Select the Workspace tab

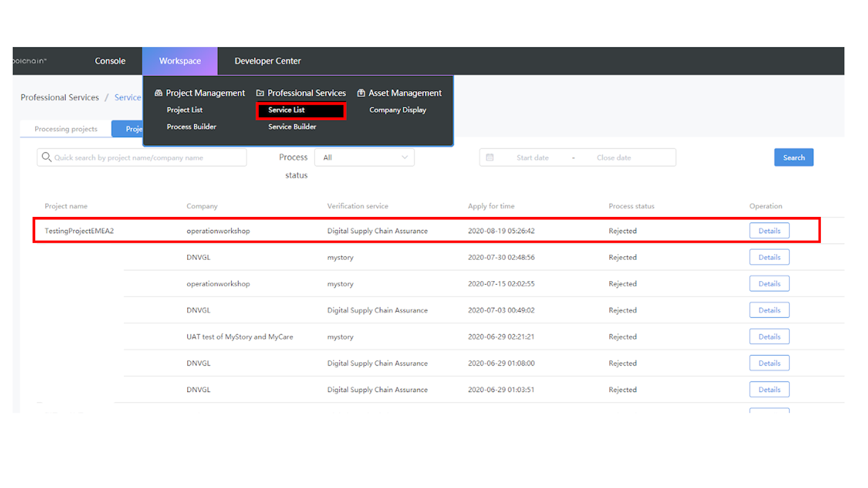(x=180, y=61)
